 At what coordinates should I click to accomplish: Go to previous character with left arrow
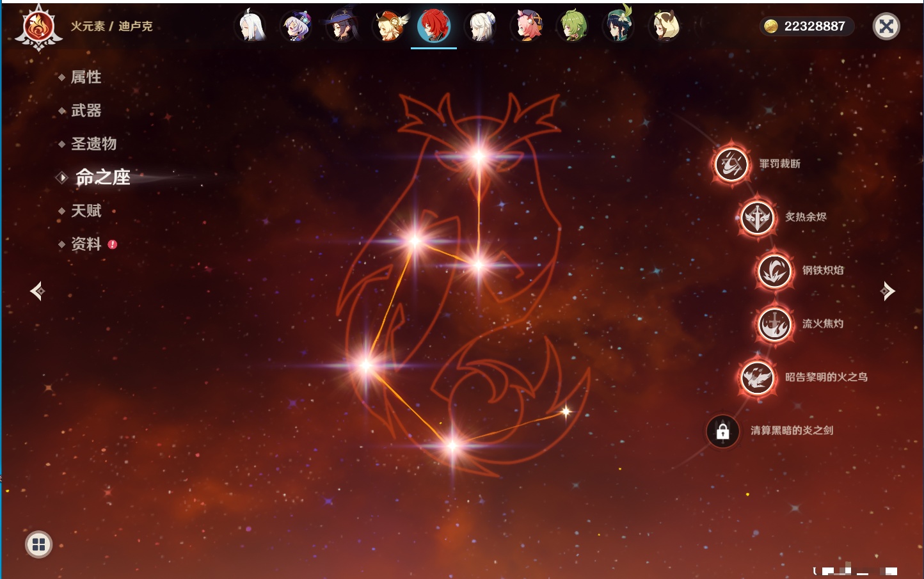click(37, 291)
